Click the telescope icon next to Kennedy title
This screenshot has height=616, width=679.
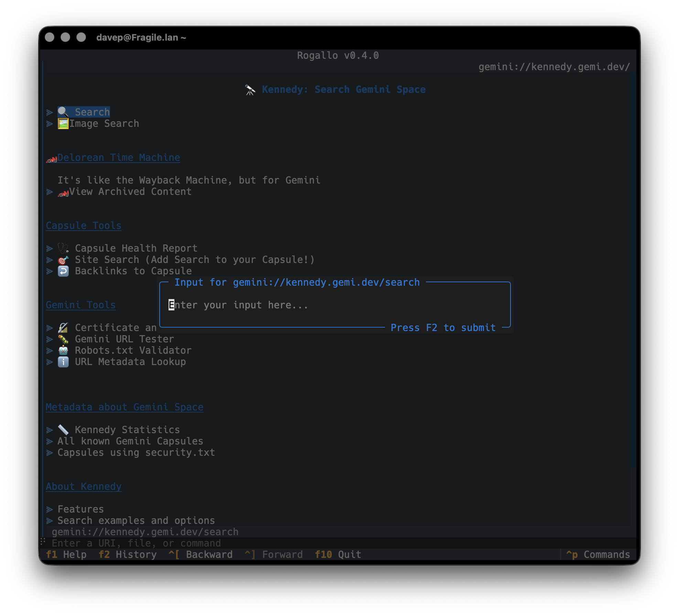coord(250,90)
